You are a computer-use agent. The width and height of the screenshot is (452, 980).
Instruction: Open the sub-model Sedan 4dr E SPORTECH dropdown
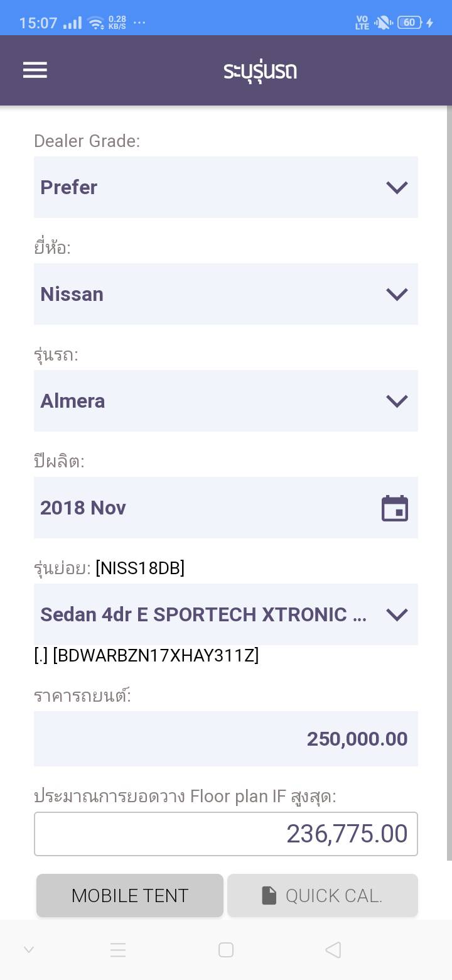click(x=225, y=614)
